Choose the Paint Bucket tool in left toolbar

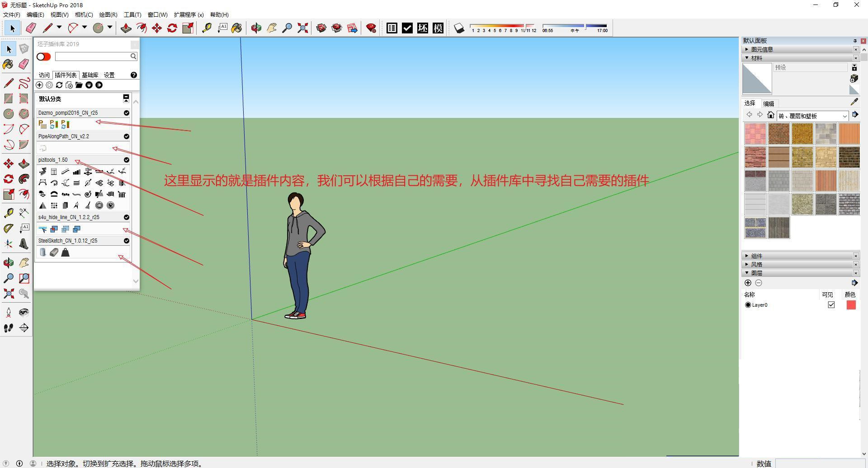(8, 64)
